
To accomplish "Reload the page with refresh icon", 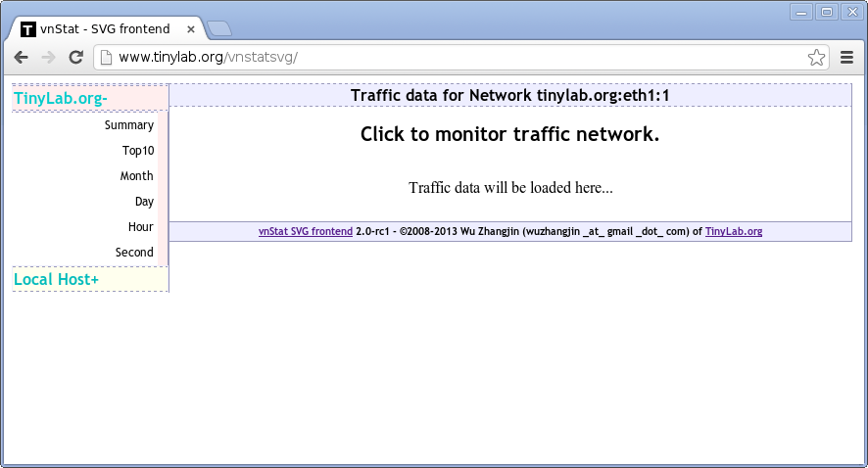I will 75,58.
